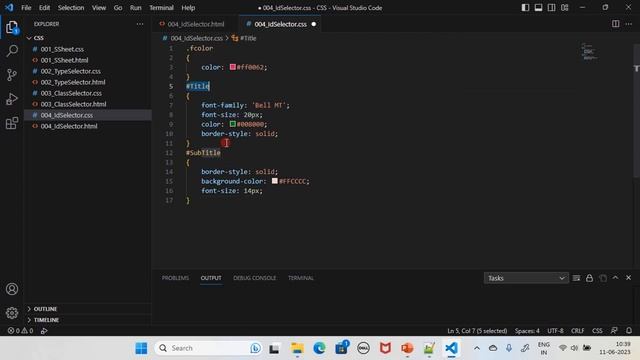Image resolution: width=640 pixels, height=360 pixels.
Task: Toggle output scroll lock icon
Action: click(x=589, y=278)
